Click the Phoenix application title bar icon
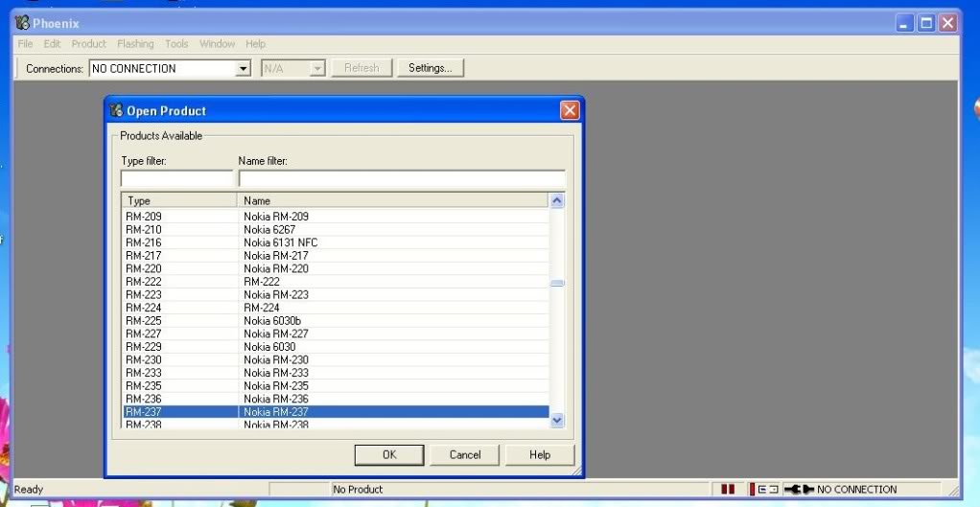The image size is (980, 507). (x=22, y=23)
